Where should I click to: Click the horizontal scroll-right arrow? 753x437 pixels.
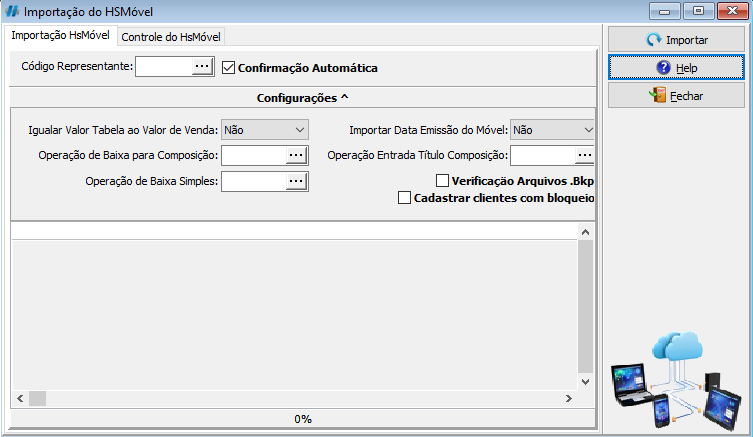coord(569,398)
